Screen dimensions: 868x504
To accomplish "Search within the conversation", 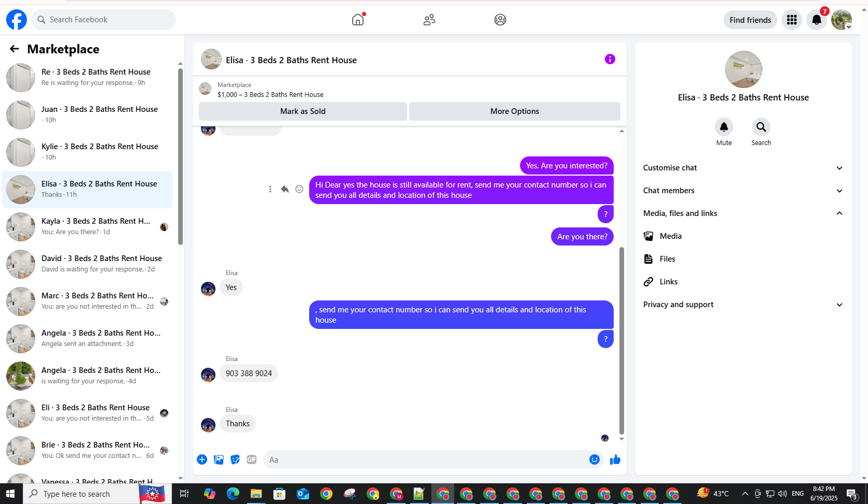I will point(761,127).
